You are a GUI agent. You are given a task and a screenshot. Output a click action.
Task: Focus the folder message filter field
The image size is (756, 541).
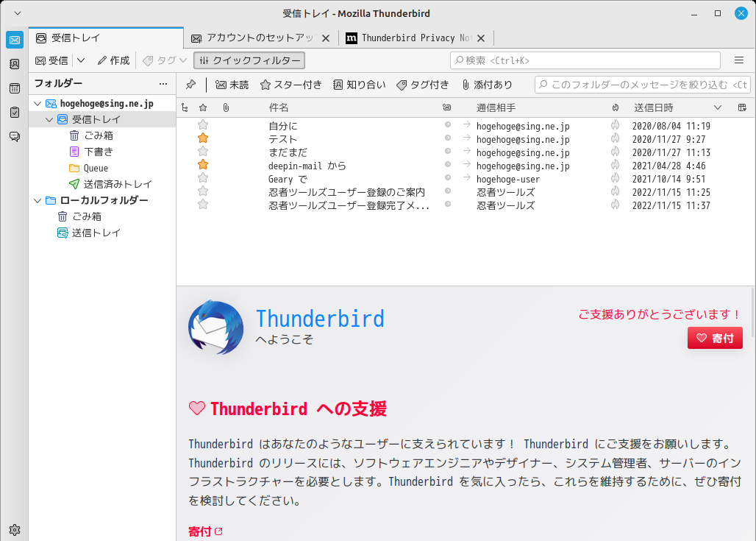[642, 85]
